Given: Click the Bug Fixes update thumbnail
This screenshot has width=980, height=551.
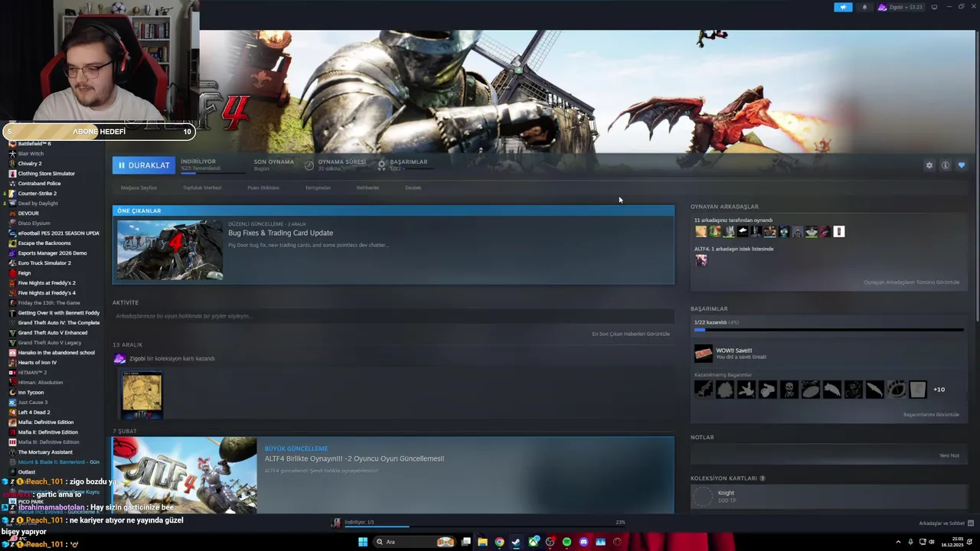Looking at the screenshot, I should [170, 250].
